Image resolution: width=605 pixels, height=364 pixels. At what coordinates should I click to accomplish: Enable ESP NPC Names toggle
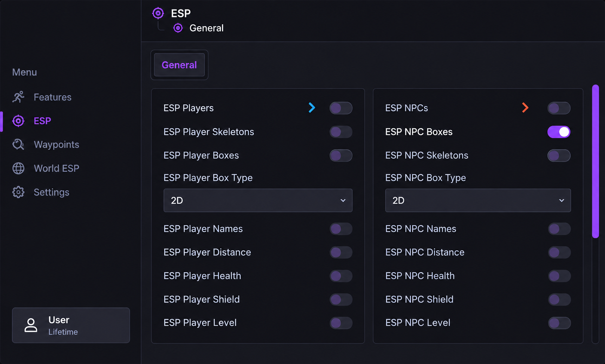tap(559, 229)
